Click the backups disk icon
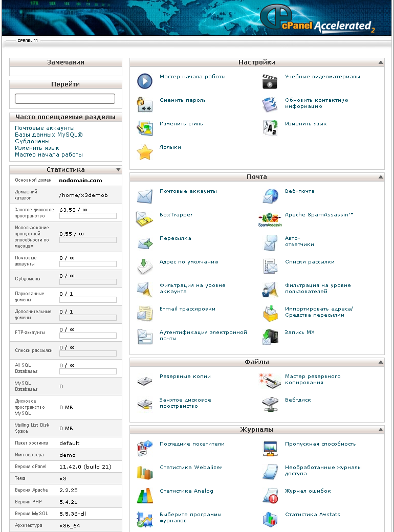The width and height of the screenshot is (394, 532). [145, 381]
